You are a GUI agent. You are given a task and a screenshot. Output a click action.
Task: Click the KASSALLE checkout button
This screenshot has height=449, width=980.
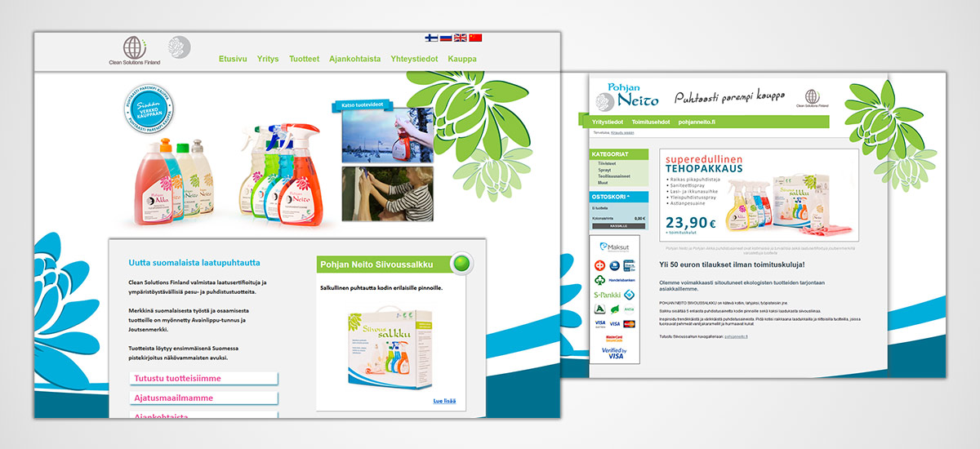[x=618, y=226]
